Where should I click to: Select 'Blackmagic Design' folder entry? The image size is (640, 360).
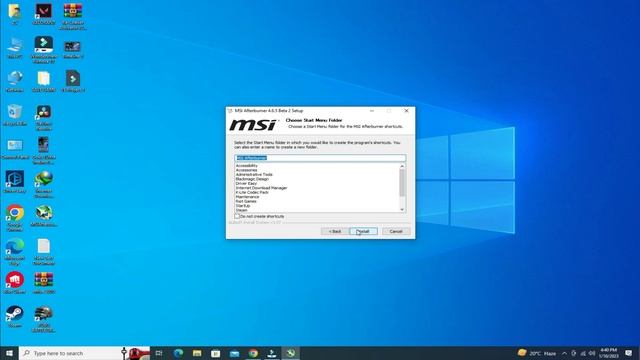coord(252,179)
